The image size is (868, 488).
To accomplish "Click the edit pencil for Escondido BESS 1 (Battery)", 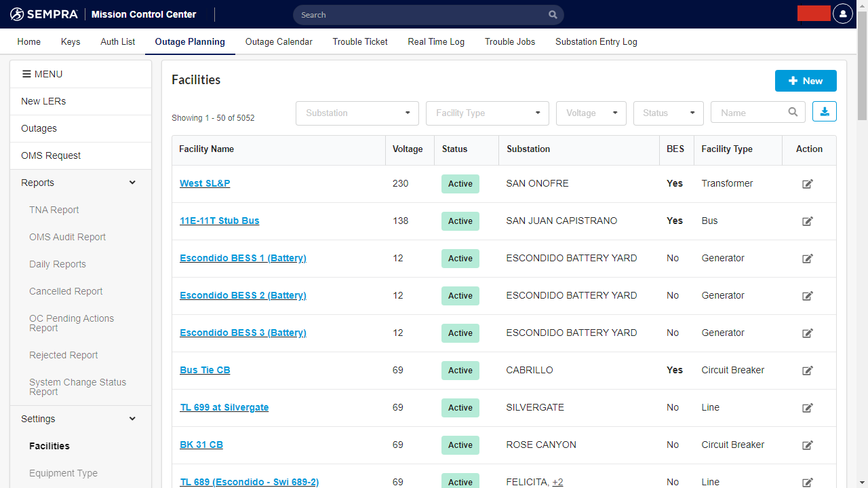I will [808, 258].
